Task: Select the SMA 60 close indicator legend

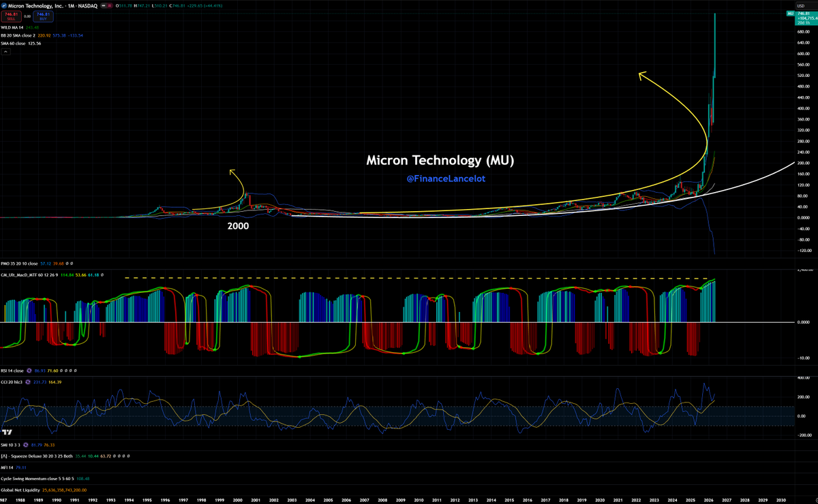Action: click(14, 44)
